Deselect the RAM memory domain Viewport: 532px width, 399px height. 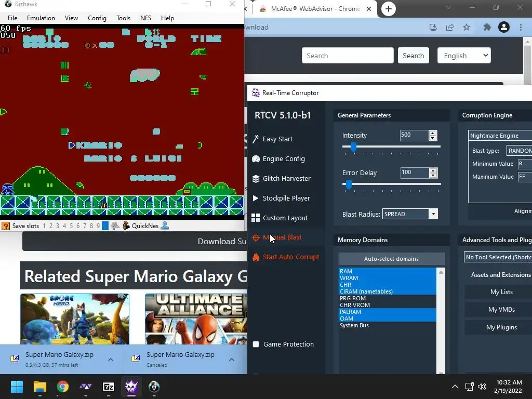point(388,271)
